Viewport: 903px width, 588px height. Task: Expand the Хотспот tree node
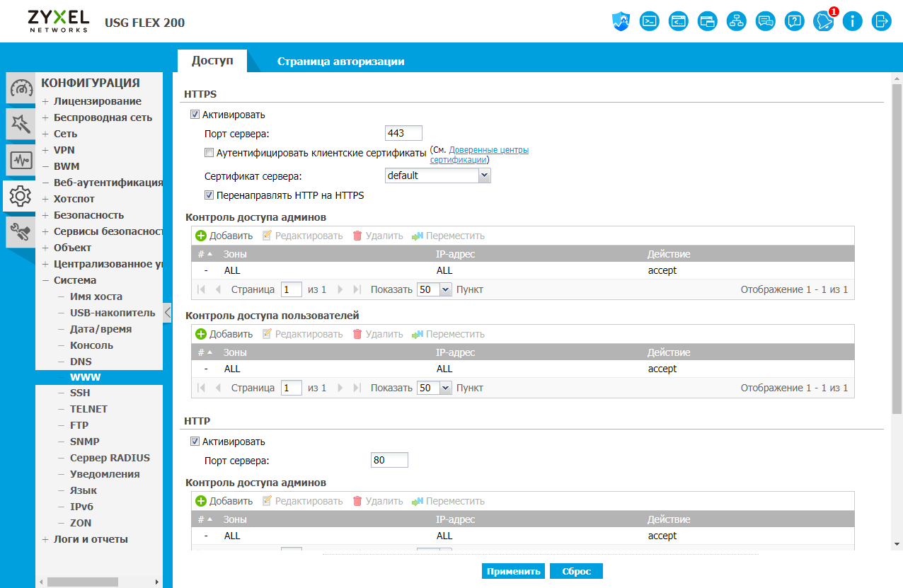tap(45, 199)
